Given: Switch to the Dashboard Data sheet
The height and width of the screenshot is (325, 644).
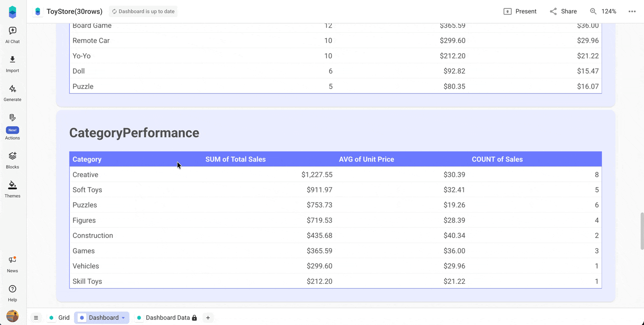Looking at the screenshot, I should 167,318.
